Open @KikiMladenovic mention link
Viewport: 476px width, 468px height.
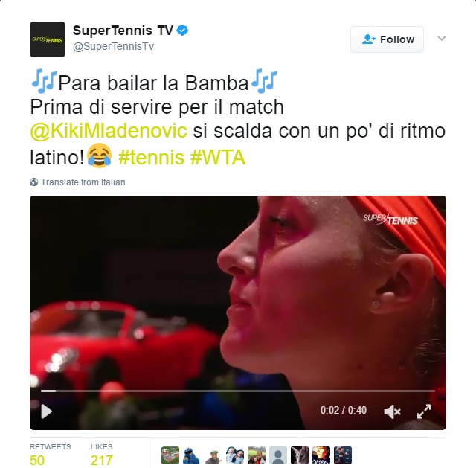(109, 131)
